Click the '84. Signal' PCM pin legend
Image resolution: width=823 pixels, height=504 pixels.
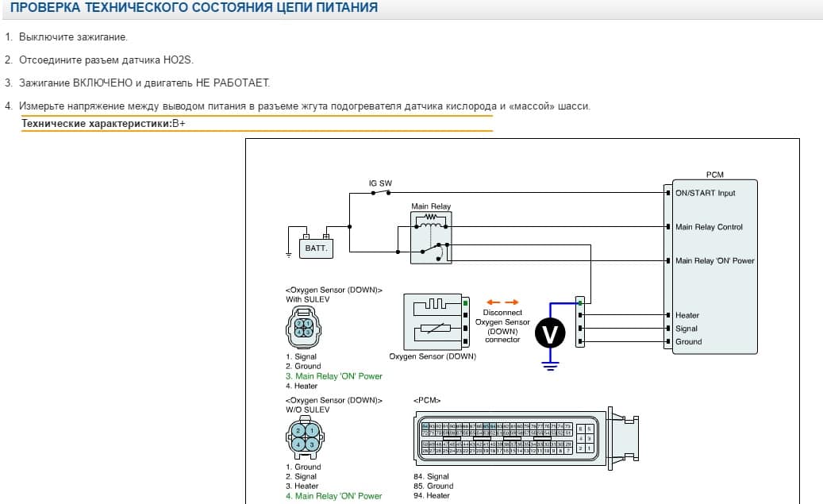pos(431,476)
